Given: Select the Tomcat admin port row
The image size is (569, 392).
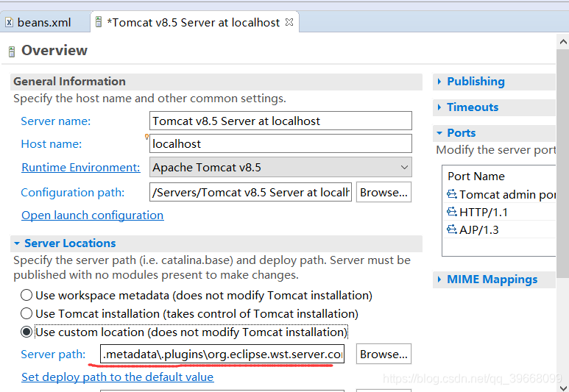Looking at the screenshot, I should [501, 195].
